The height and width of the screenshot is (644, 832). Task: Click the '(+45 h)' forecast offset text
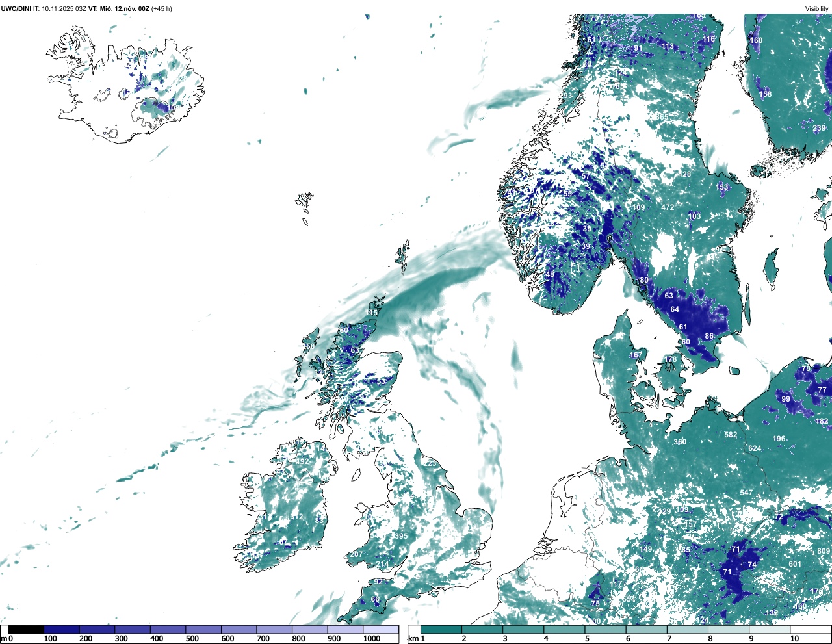(x=162, y=9)
